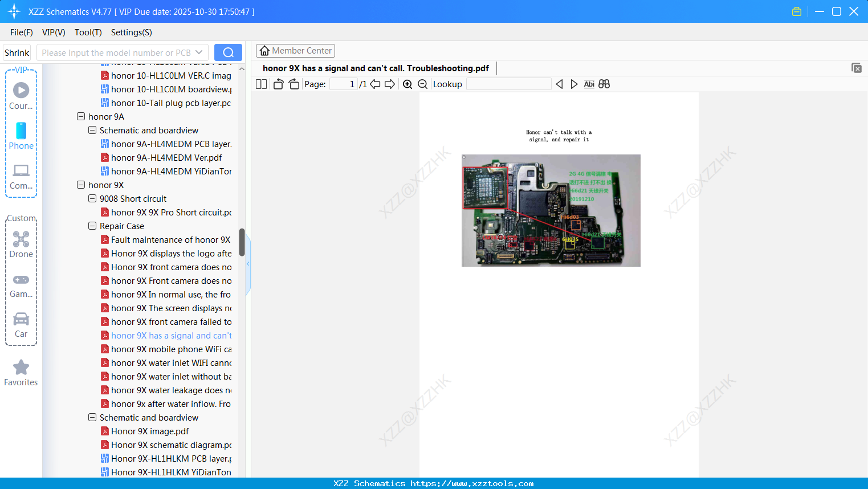The height and width of the screenshot is (489, 868).
Task: Open the Drone category
Action: tap(21, 244)
